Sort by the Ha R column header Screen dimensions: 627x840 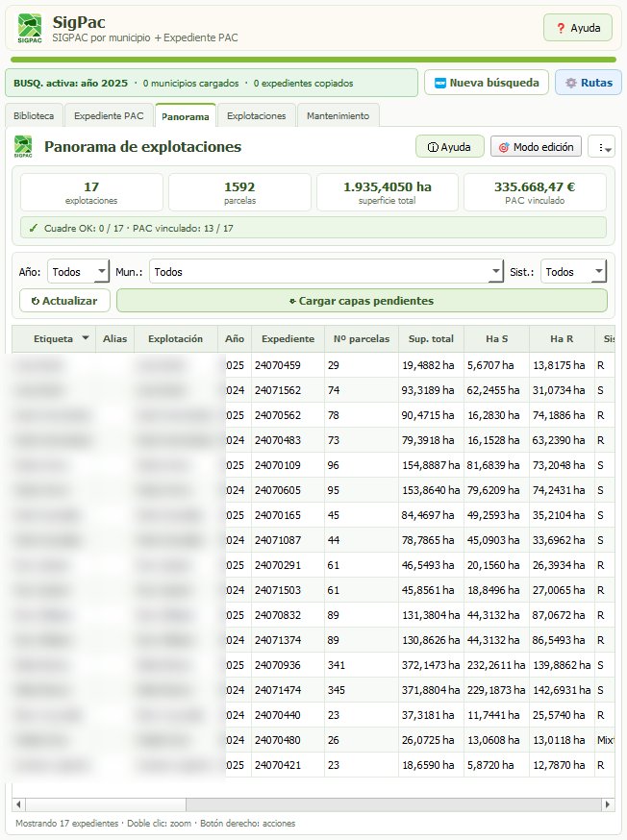click(x=563, y=338)
